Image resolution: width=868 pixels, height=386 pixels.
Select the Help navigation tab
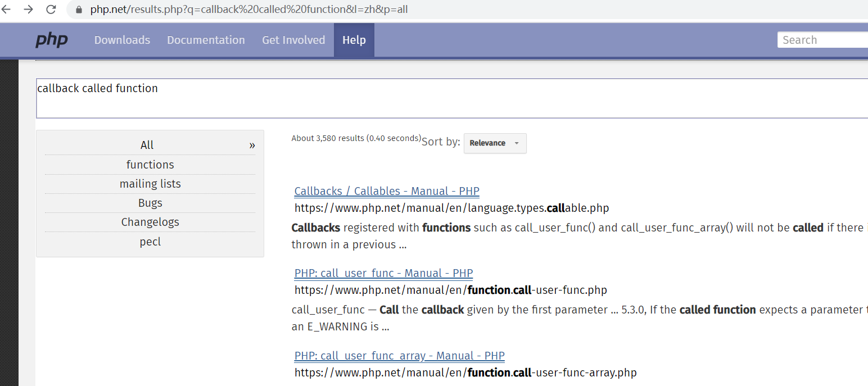coord(354,40)
